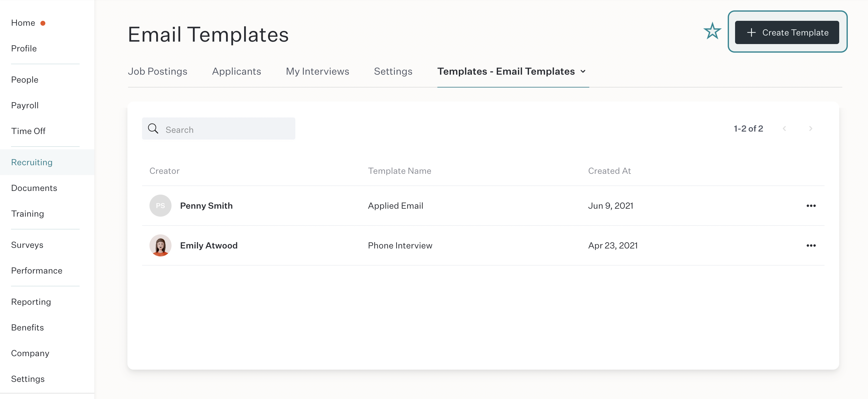The image size is (868, 399).
Task: Click the Create Template button
Action: [787, 32]
